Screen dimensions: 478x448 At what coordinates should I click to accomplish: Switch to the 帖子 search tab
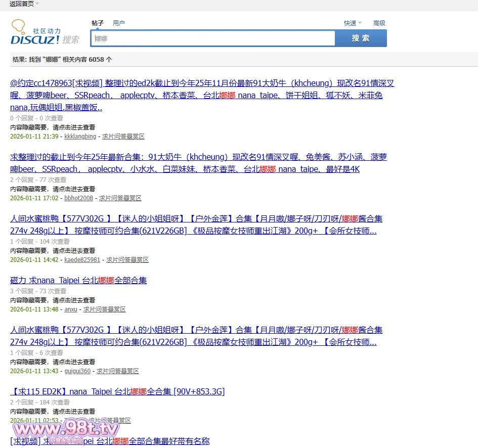point(98,23)
